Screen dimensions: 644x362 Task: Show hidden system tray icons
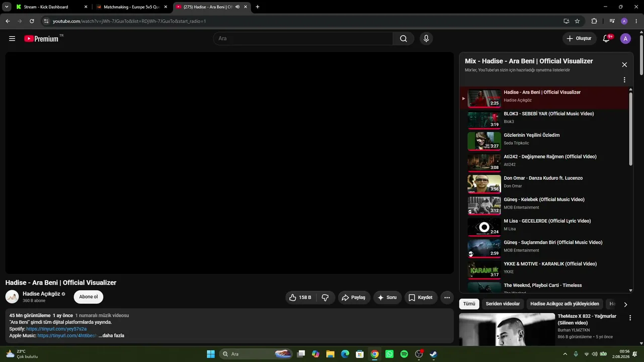[x=565, y=354]
